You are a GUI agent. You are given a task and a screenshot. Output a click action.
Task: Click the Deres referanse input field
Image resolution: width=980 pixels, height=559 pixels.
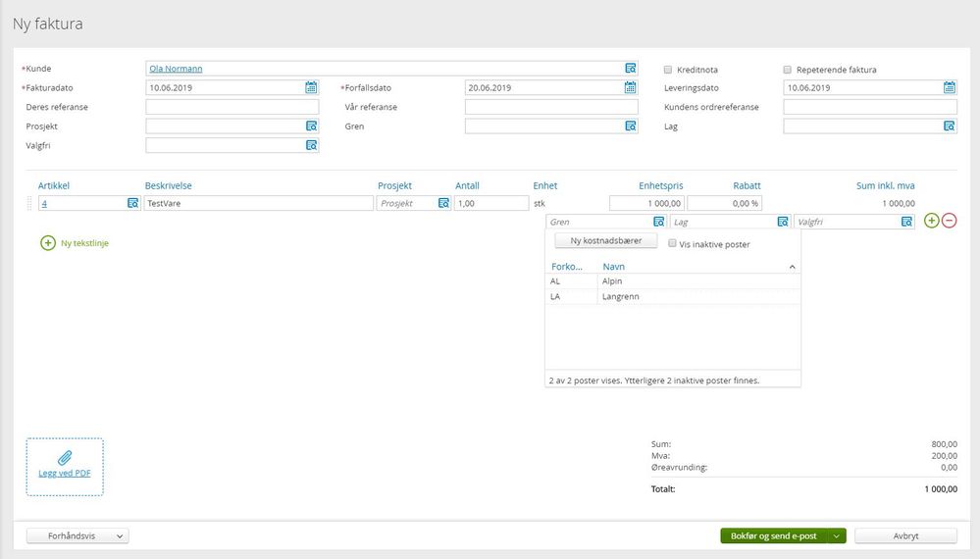pos(232,107)
